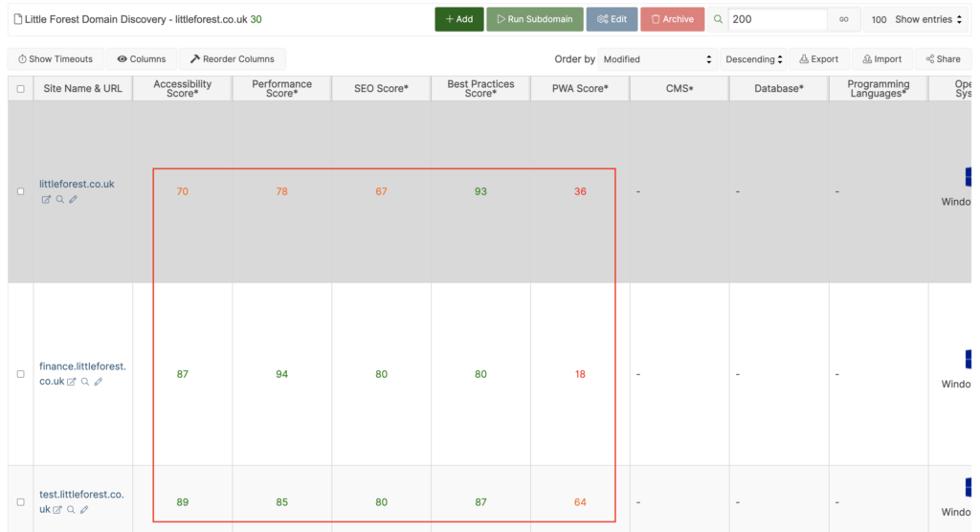Click magnifier icon beside finance.littleforest.co.uk

[x=85, y=382]
